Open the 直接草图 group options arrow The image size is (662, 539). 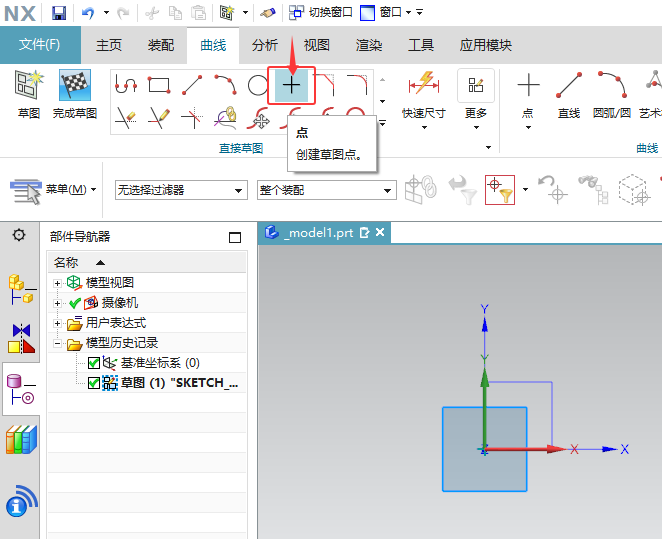[x=488, y=147]
